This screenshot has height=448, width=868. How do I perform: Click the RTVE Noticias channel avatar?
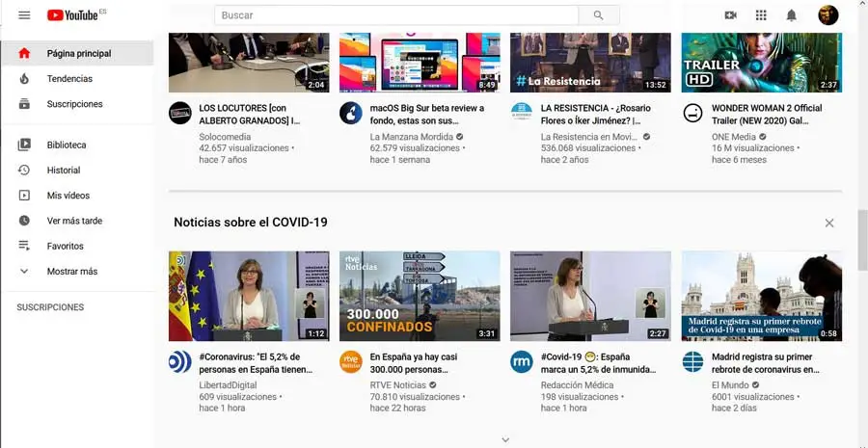[351, 361]
